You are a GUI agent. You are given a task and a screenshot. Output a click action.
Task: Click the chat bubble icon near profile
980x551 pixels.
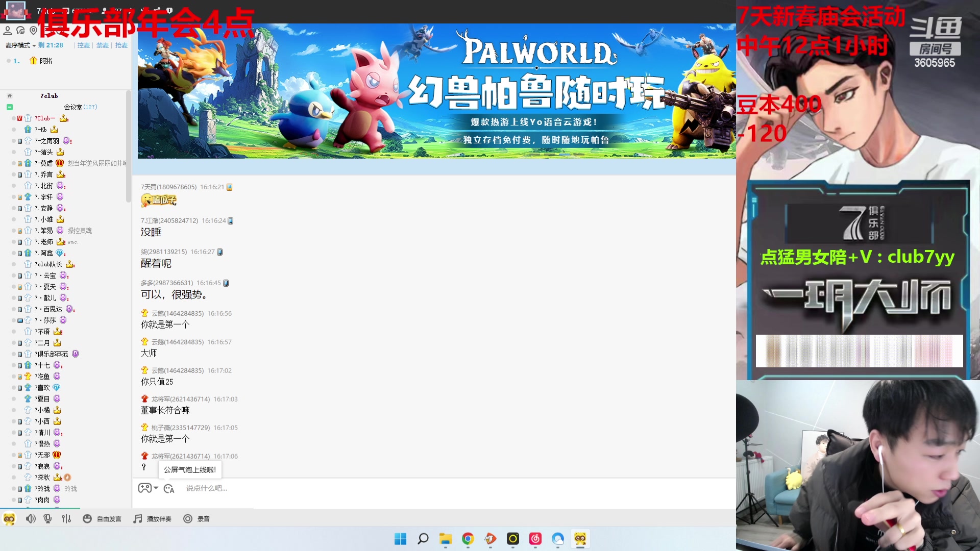[20, 31]
